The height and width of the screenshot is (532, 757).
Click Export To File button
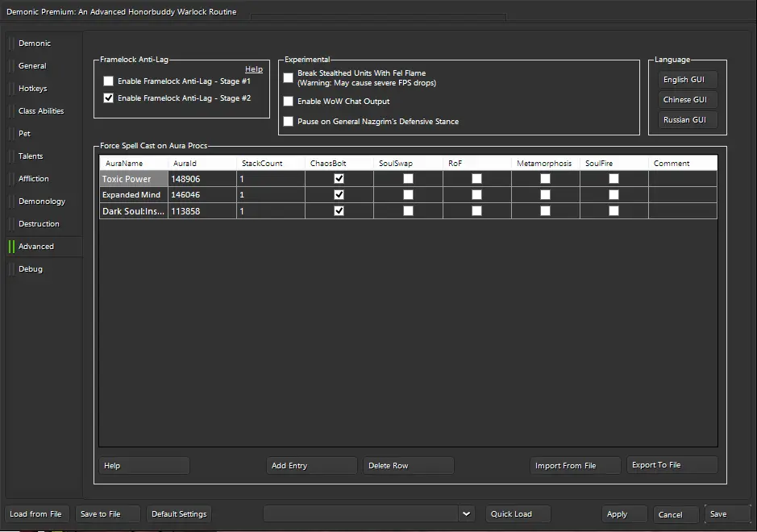[672, 465]
